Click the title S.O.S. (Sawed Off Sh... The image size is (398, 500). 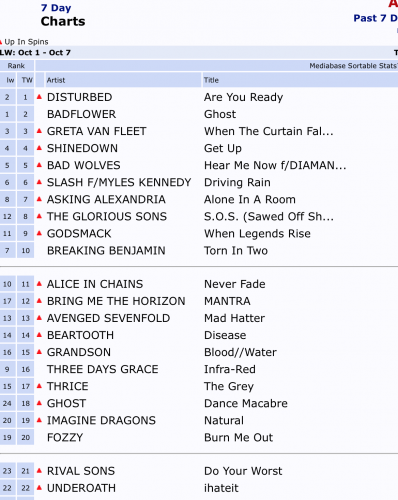click(x=269, y=217)
